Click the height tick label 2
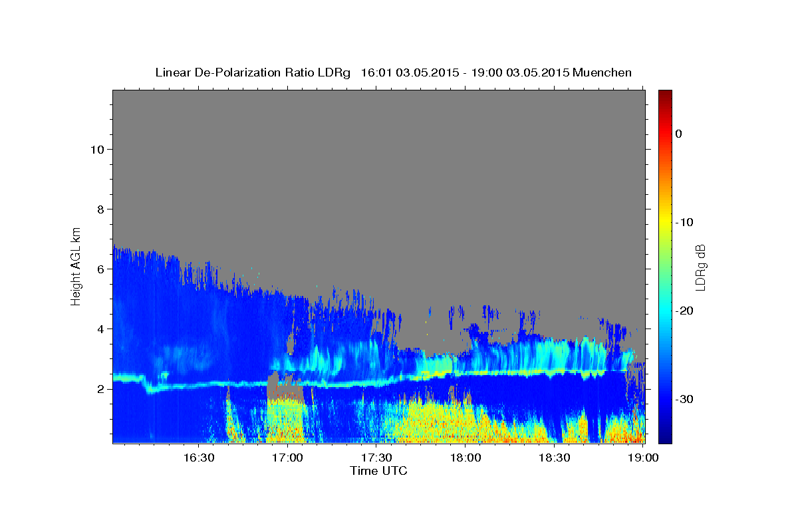798x532 pixels. point(100,389)
